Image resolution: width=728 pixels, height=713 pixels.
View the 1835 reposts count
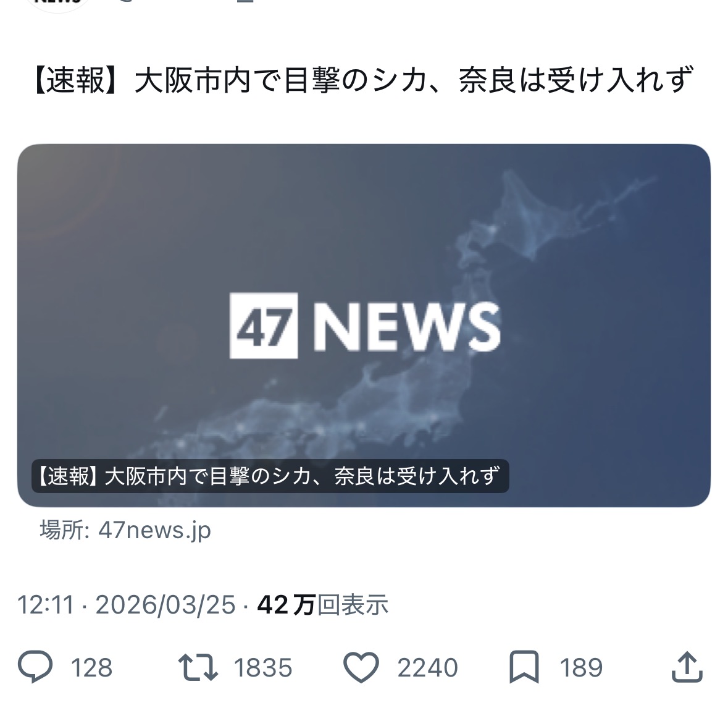(263, 668)
